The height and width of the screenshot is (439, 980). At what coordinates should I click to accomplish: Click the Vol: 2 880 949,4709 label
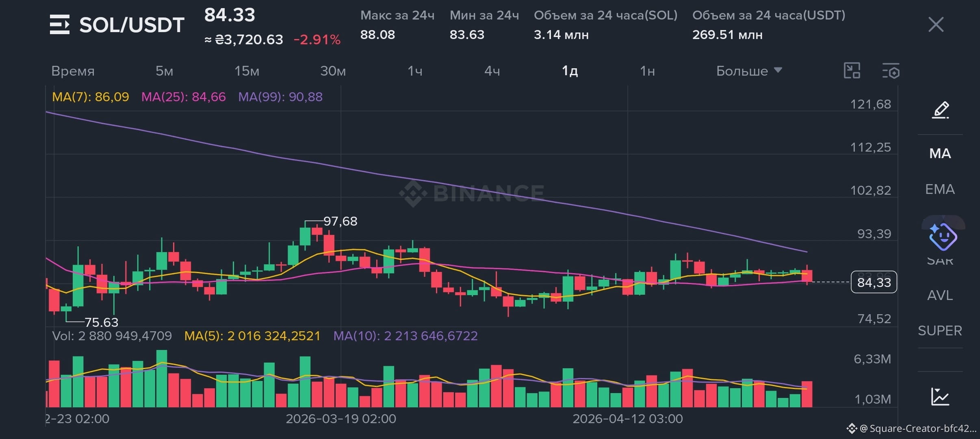click(x=112, y=336)
